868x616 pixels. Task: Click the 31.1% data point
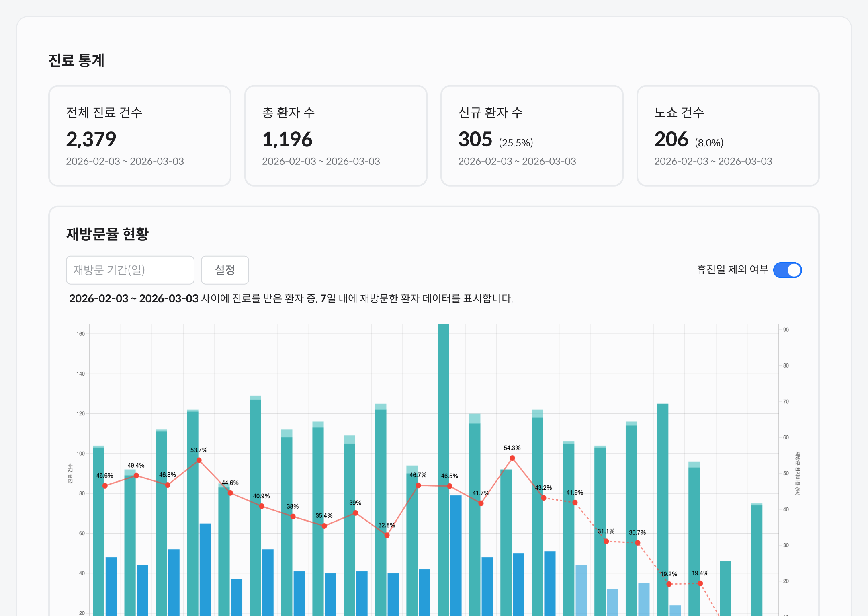606,541
